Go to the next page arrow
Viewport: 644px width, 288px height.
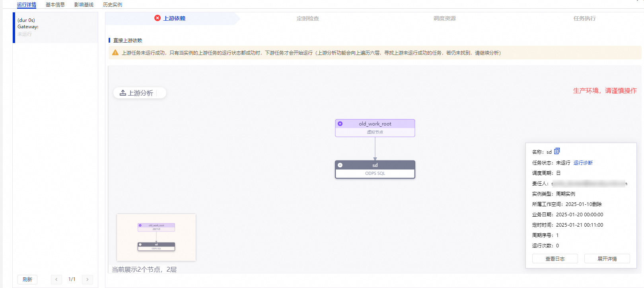click(88, 279)
